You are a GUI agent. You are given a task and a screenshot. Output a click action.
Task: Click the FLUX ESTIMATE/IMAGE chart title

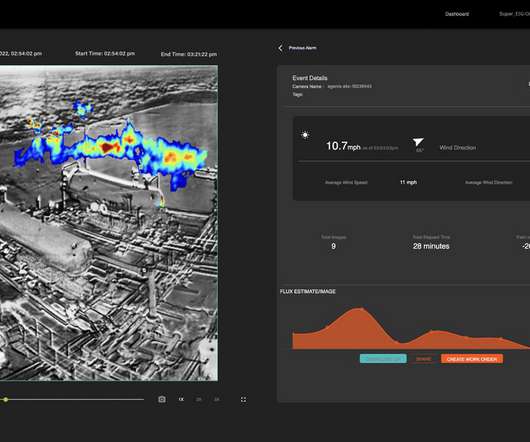click(308, 291)
